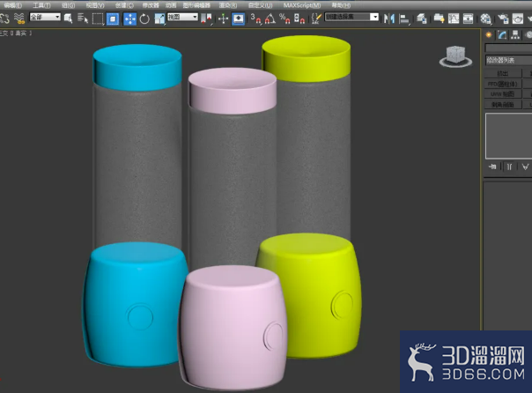Viewport: 532px width, 393px height.
Task: Toggle Show End Result button
Action: [509, 167]
